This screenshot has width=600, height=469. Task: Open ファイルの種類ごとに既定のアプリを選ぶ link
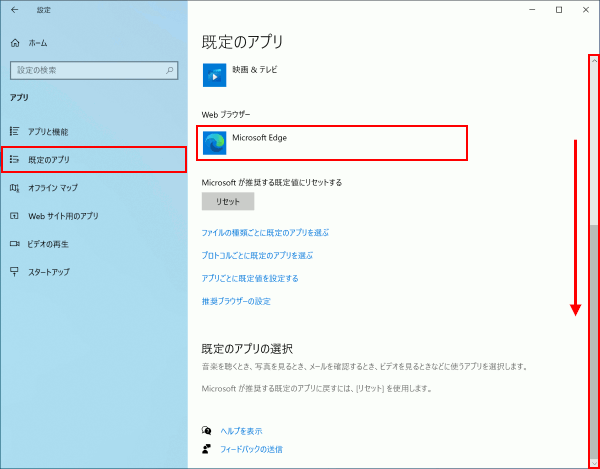(x=265, y=232)
